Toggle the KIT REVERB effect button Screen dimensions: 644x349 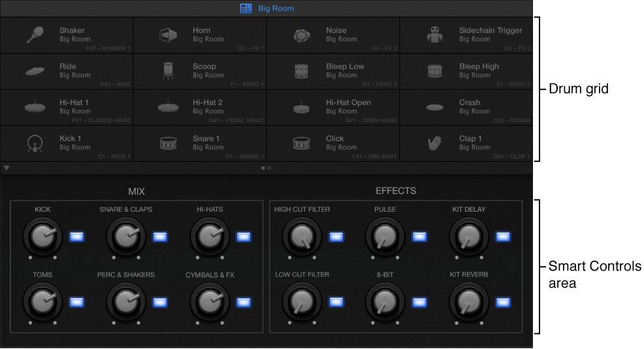[x=503, y=303]
